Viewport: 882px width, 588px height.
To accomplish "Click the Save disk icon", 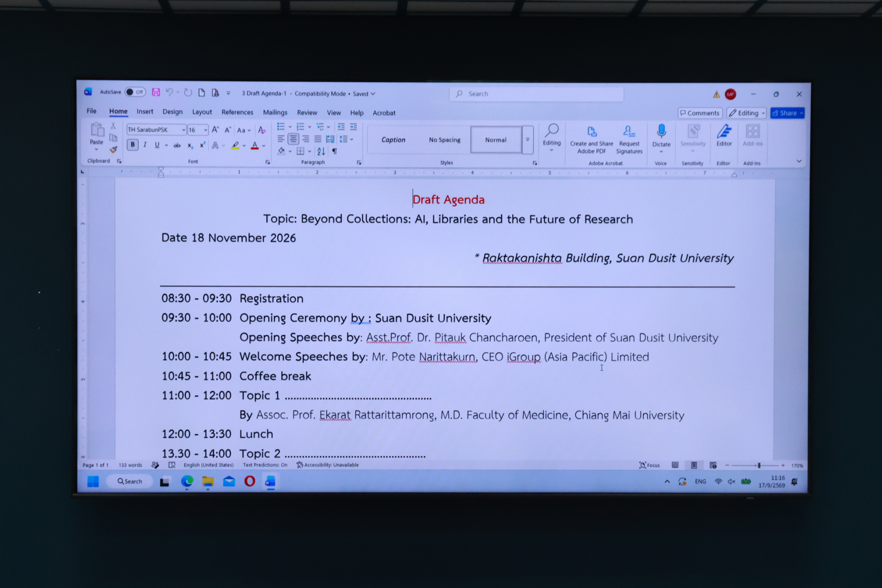I will tap(156, 92).
